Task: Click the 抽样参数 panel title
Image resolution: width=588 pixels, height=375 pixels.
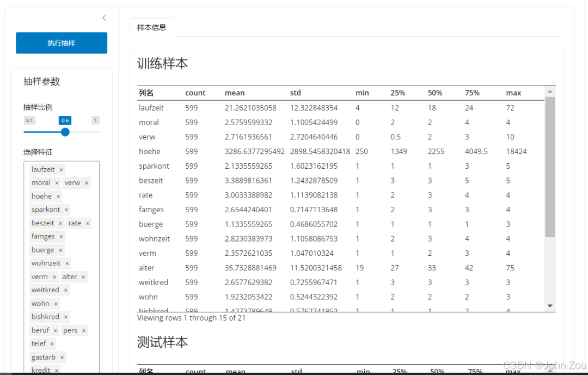Action: 41,82
